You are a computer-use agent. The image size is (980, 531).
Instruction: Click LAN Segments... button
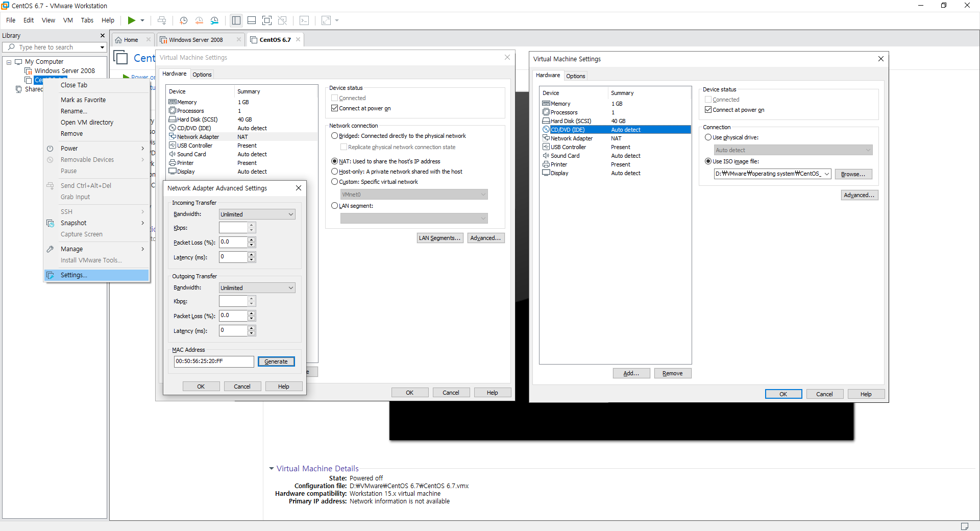point(440,238)
